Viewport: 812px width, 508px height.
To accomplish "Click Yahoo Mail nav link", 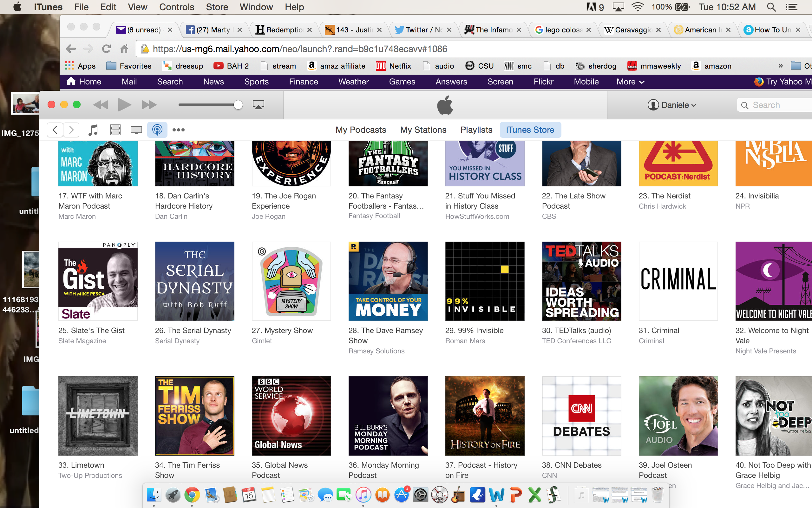I will coord(129,82).
